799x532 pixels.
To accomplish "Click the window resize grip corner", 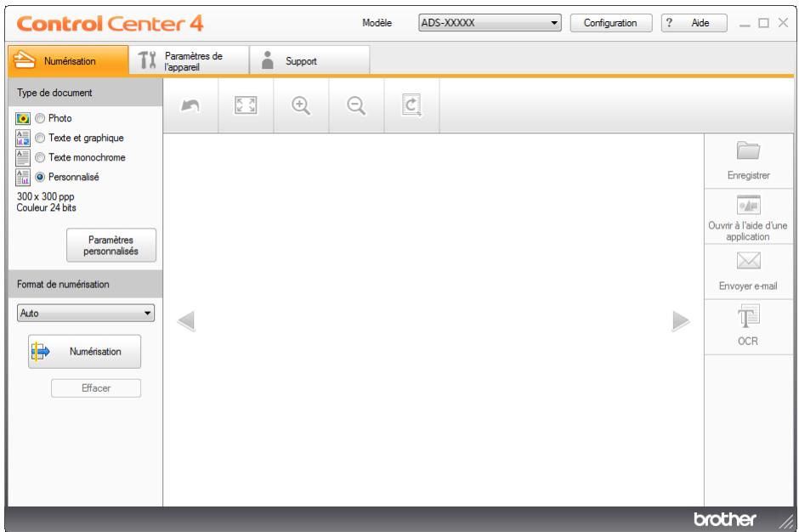I will [x=787, y=521].
